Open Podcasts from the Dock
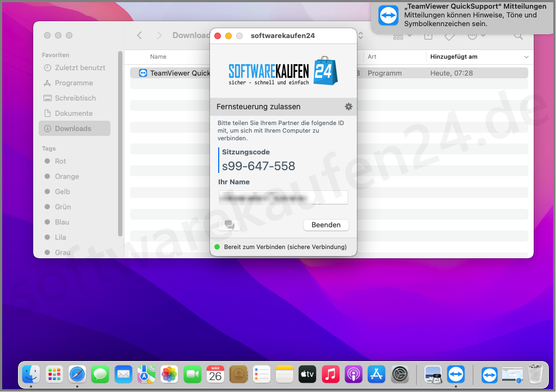Screen dimensions: 556x392 coord(354,374)
